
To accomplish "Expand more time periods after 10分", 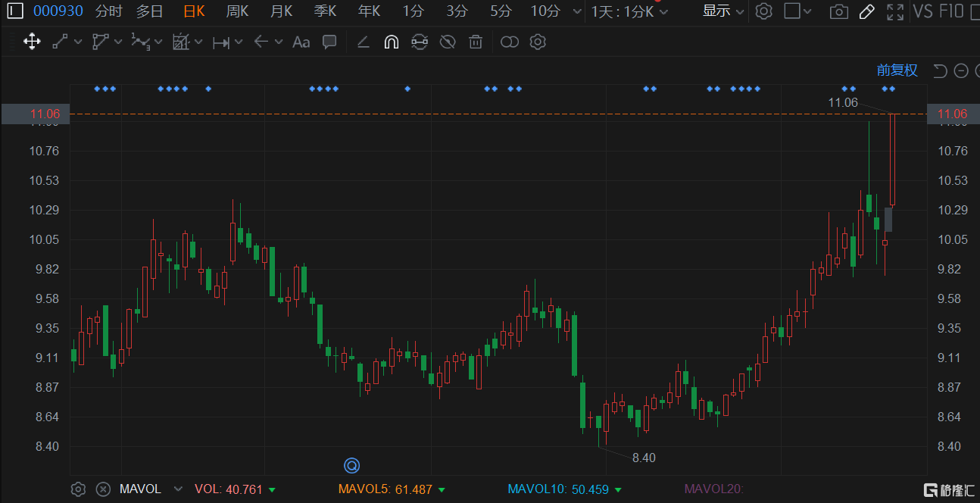I will pos(578,11).
